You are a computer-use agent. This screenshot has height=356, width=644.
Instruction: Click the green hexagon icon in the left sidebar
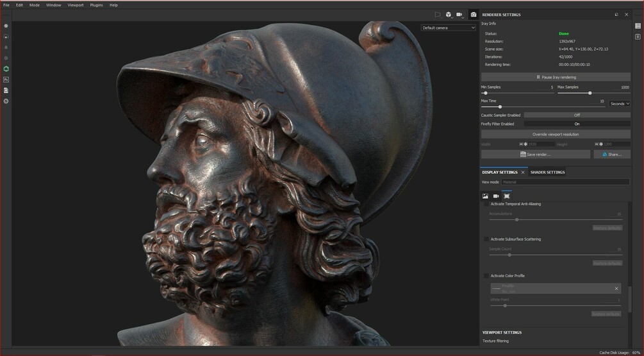[x=6, y=69]
